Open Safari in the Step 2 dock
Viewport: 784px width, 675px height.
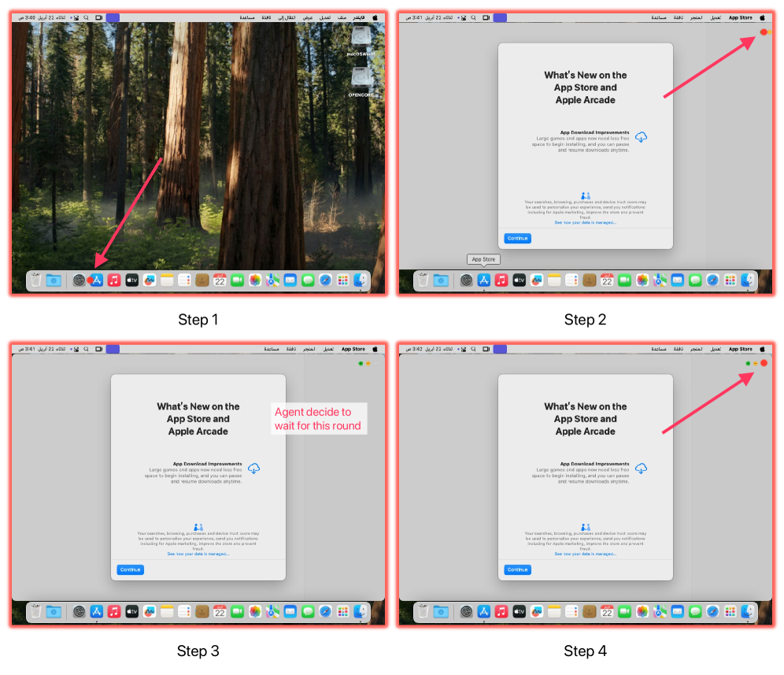(x=712, y=280)
